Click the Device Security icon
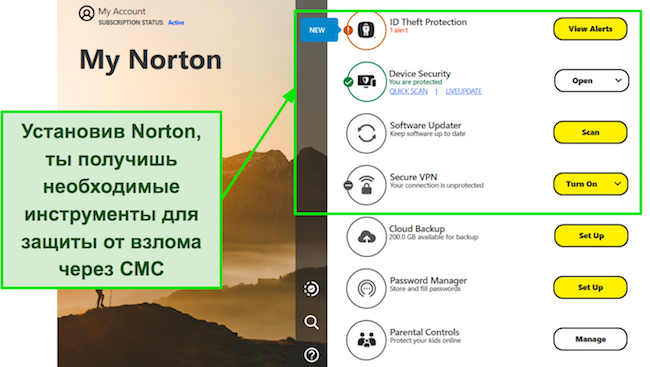 click(366, 82)
